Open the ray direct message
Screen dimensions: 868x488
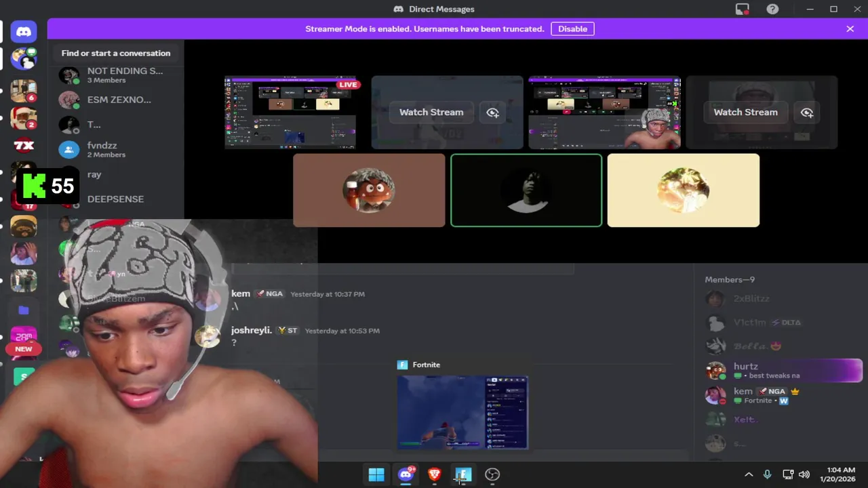[x=117, y=174]
